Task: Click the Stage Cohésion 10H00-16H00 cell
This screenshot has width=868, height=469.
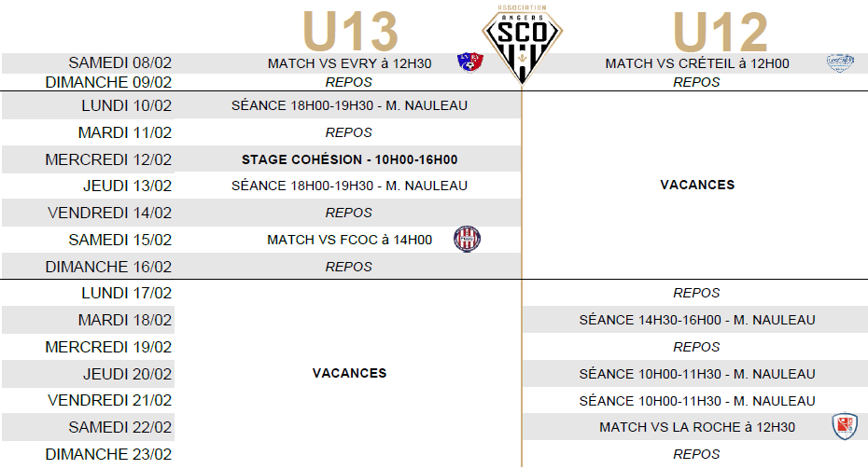Action: click(349, 159)
